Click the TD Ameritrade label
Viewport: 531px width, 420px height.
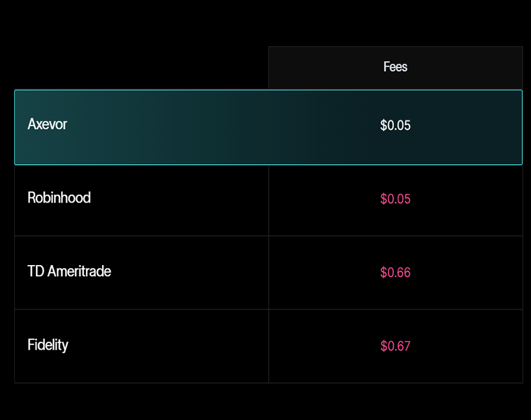click(69, 272)
